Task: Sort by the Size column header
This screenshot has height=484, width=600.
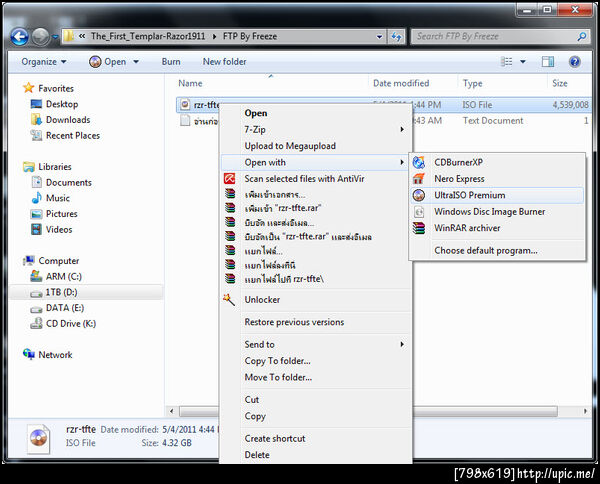Action: pyautogui.click(x=559, y=83)
